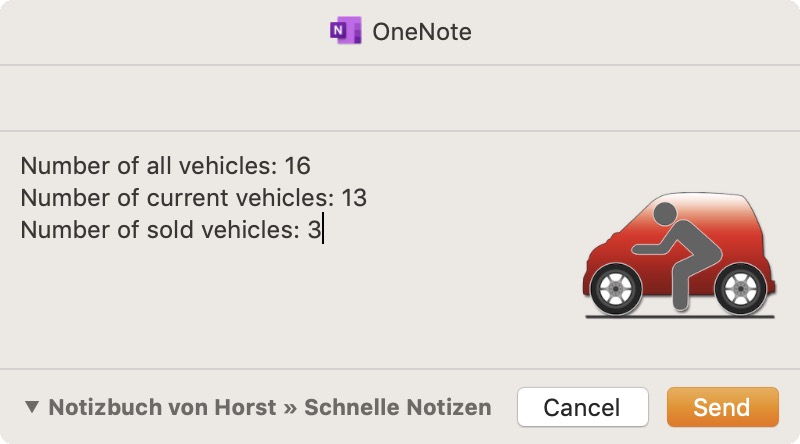Place cursor after the number 13
Screen dimensions: 800x444
(x=367, y=198)
